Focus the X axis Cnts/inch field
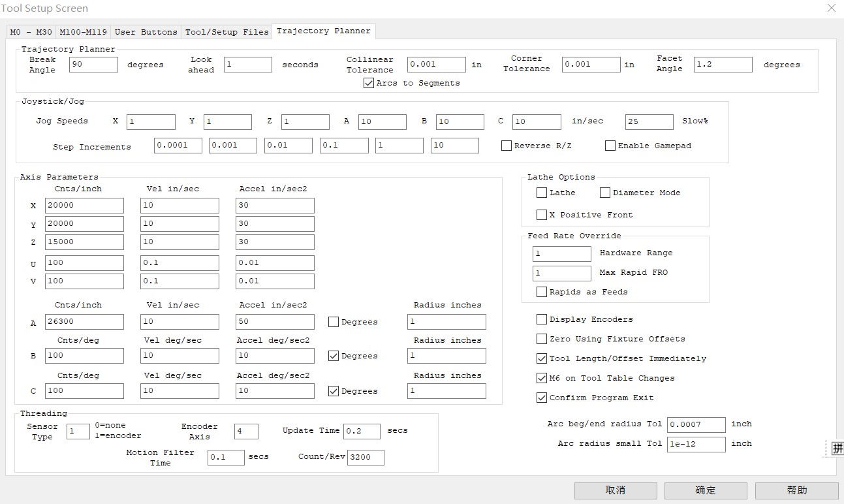Screen dimensions: 844x504 84,206
